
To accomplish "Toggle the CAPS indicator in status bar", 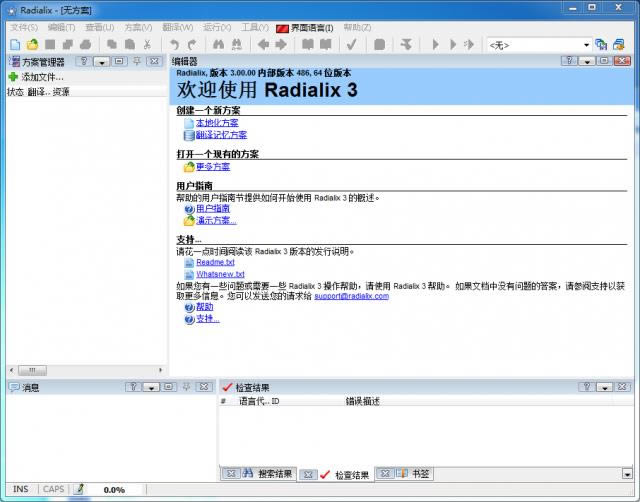I will (x=54, y=490).
